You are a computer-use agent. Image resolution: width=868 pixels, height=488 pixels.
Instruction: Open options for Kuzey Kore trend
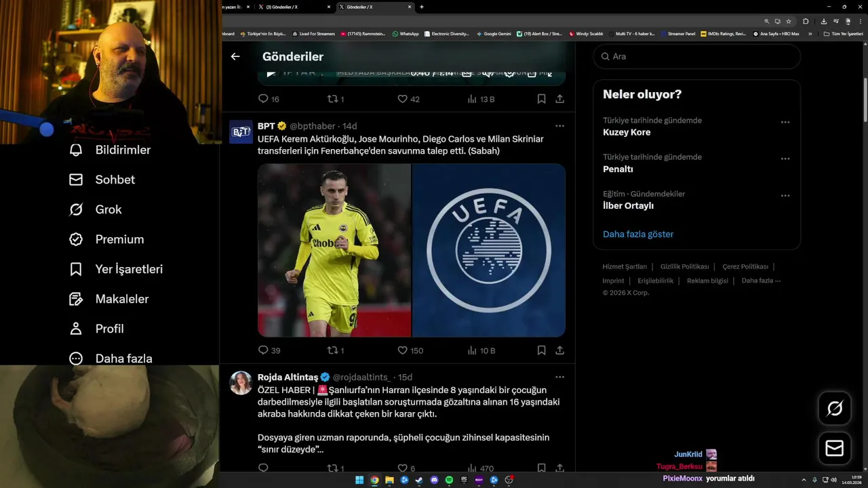785,122
